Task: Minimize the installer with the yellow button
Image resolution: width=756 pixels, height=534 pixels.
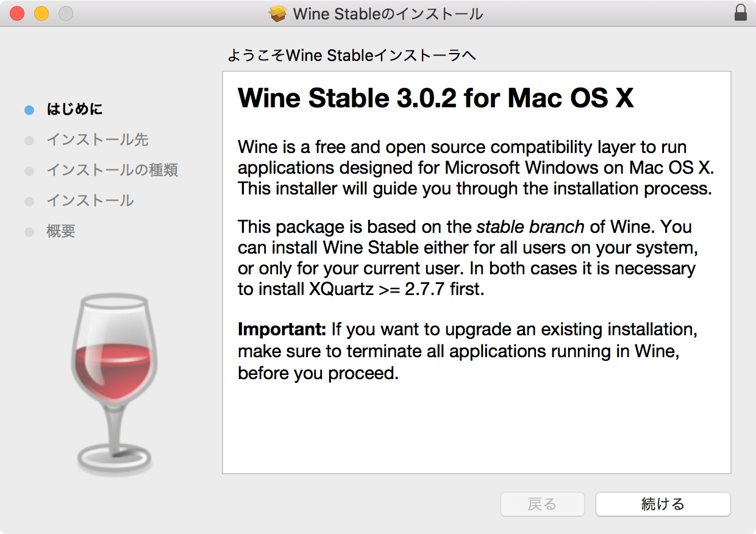Action: 41,13
